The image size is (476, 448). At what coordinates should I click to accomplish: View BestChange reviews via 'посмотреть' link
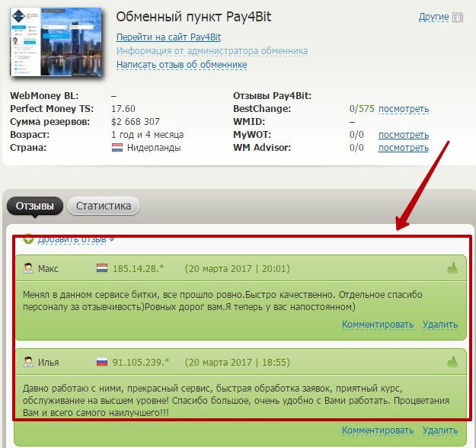(404, 109)
